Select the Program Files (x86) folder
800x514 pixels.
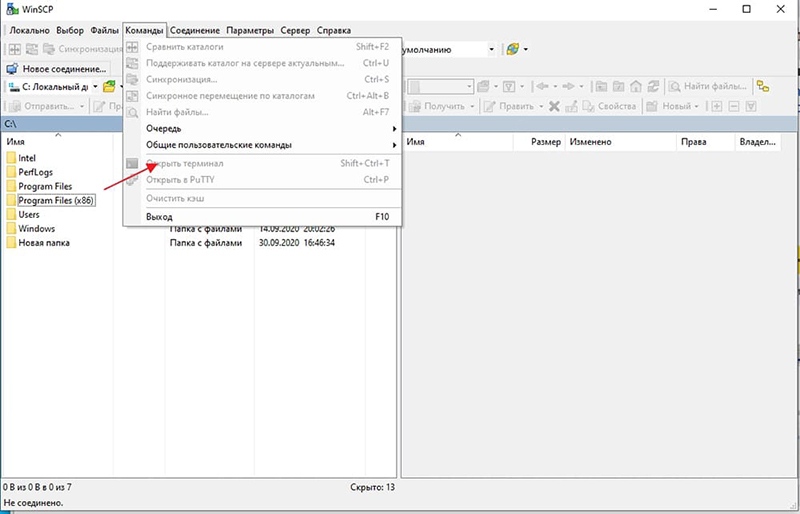click(x=56, y=200)
